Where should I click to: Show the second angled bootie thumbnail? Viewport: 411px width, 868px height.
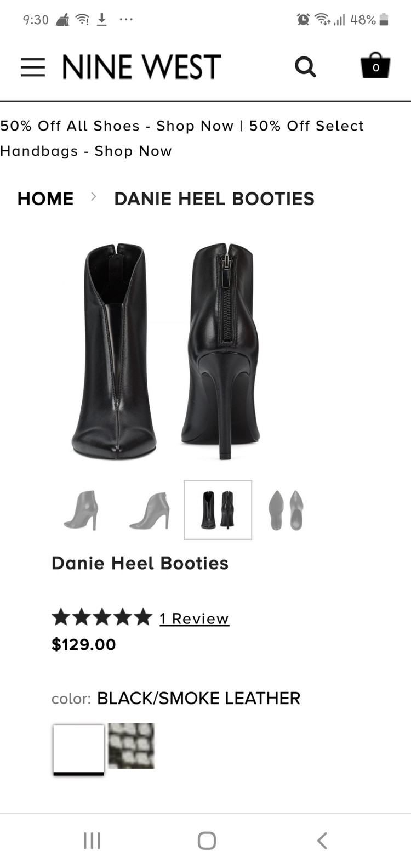click(150, 510)
